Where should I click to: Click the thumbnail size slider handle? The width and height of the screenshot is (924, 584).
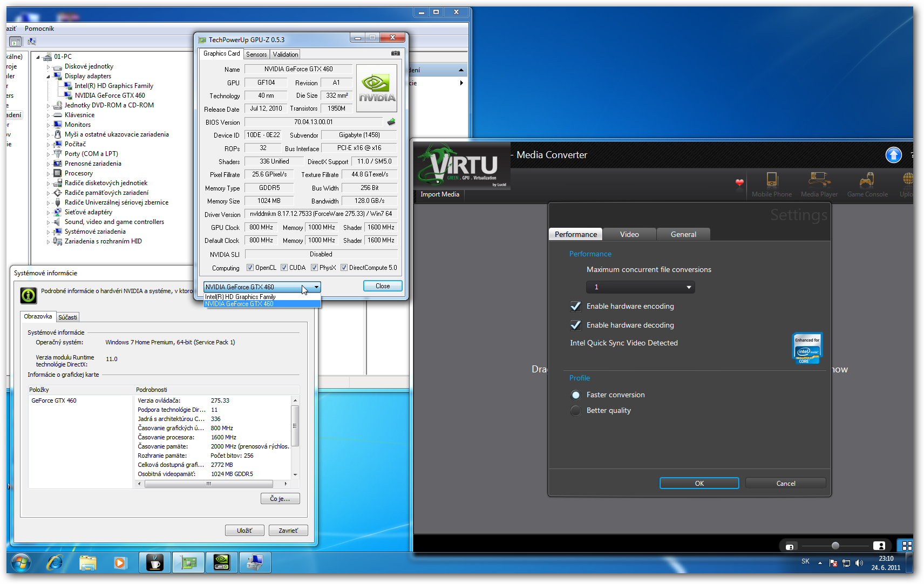pos(835,546)
